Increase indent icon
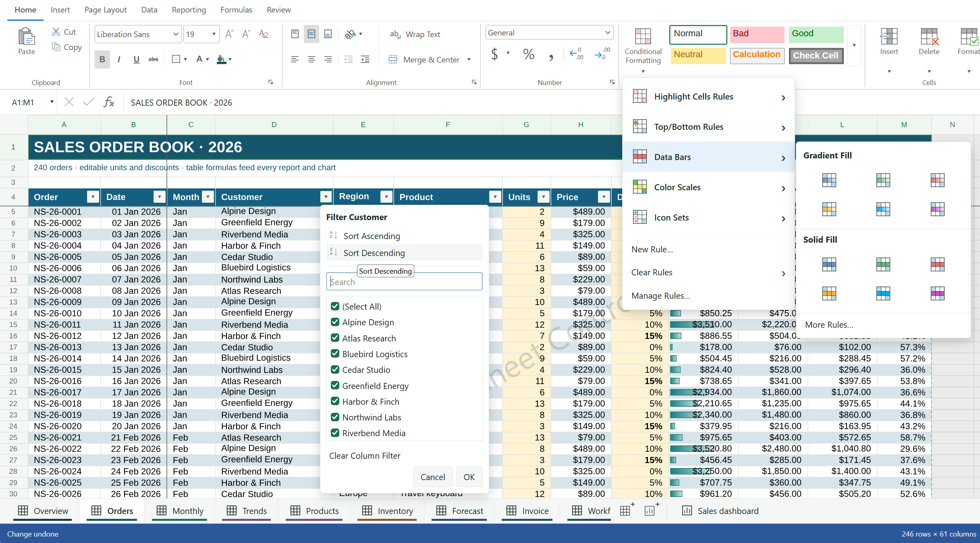 365,60
